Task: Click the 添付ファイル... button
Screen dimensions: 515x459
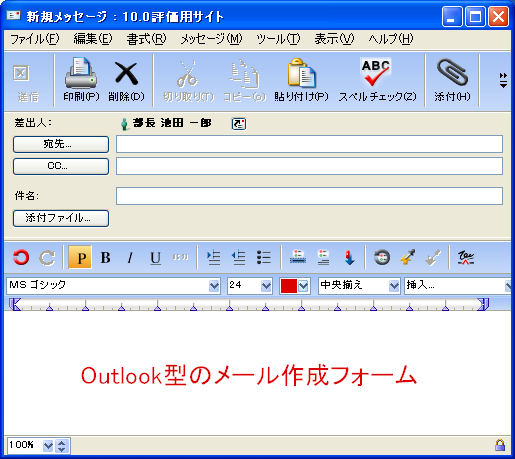Action: point(61,218)
